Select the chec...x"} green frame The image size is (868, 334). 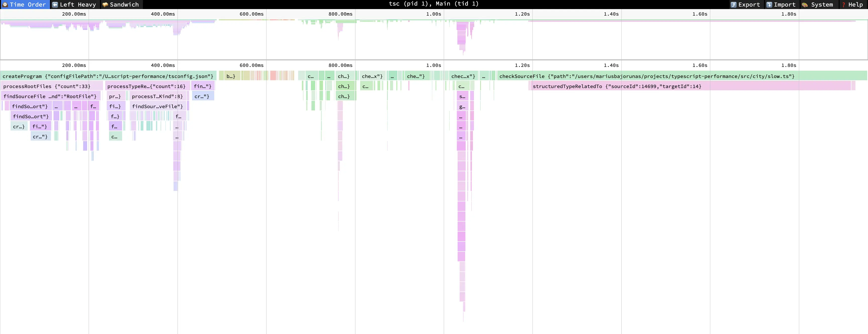click(x=463, y=76)
